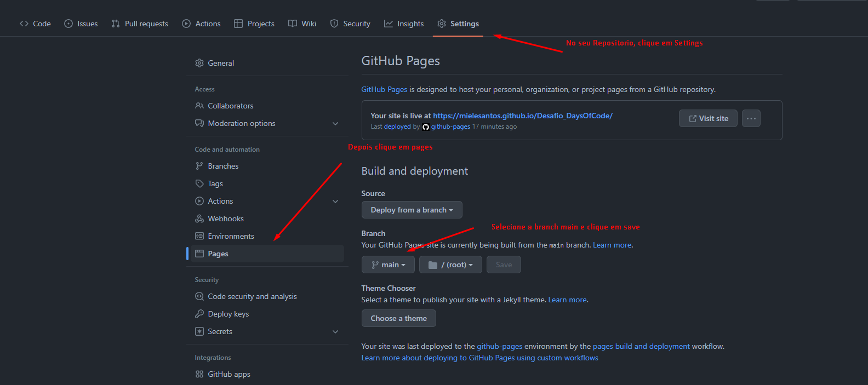Click the Deploy keys key icon
Viewport: 868px width, 385px height.
[199, 314]
